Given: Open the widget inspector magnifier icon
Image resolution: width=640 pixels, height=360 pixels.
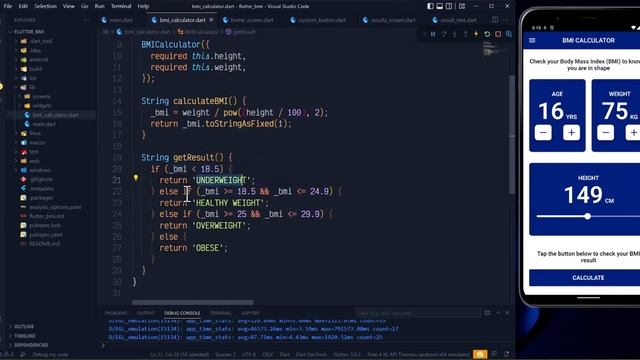Looking at the screenshot, I should click(x=509, y=34).
